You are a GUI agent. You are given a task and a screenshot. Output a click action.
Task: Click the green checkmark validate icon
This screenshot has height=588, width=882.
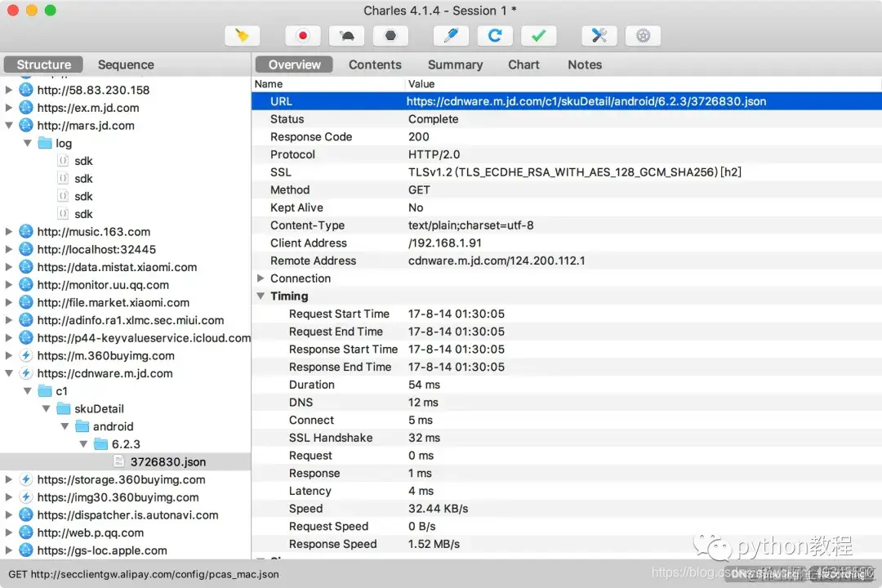539,36
